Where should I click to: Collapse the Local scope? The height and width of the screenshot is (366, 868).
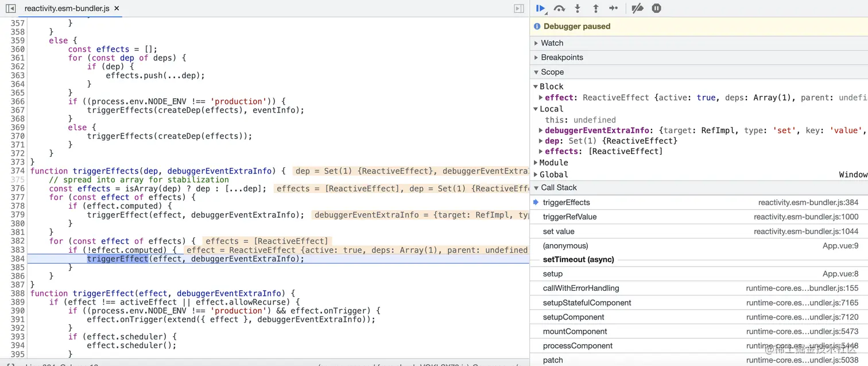coord(536,109)
